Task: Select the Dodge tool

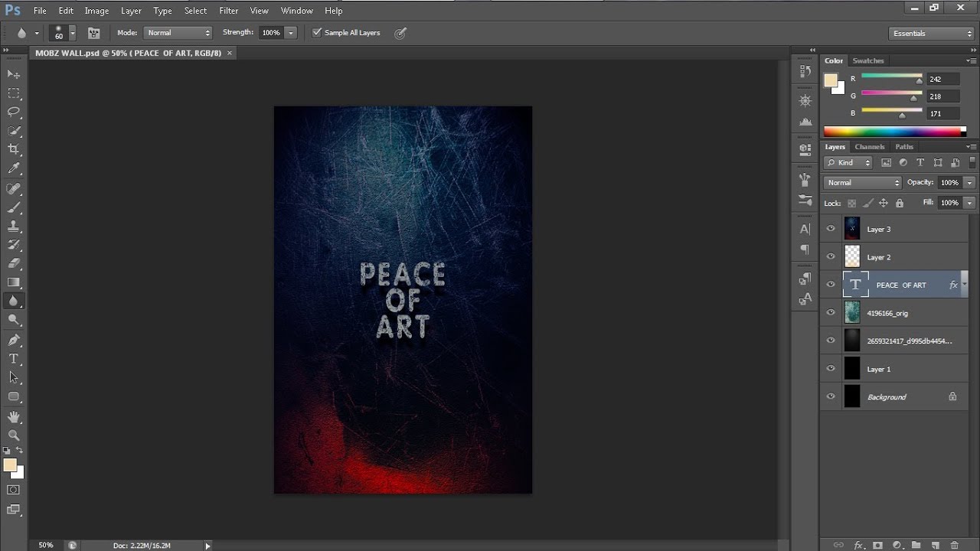Action: coord(14,321)
